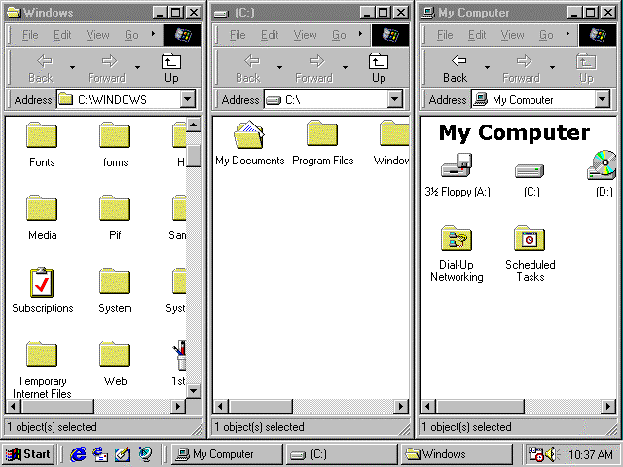Open the Media folder
Image resolution: width=623 pixels, height=467 pixels.
41,209
